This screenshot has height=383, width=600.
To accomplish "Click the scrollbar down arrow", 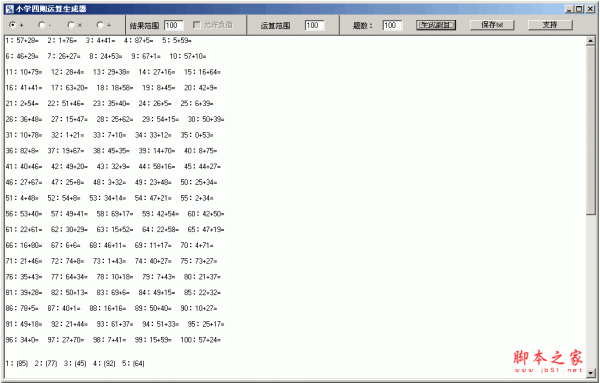I will (590, 372).
